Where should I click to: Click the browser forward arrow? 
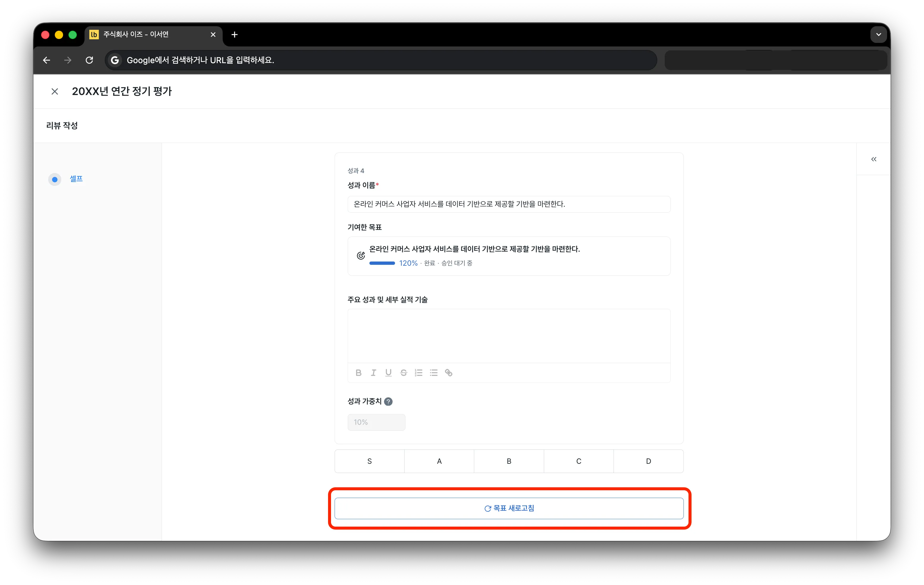click(x=68, y=60)
